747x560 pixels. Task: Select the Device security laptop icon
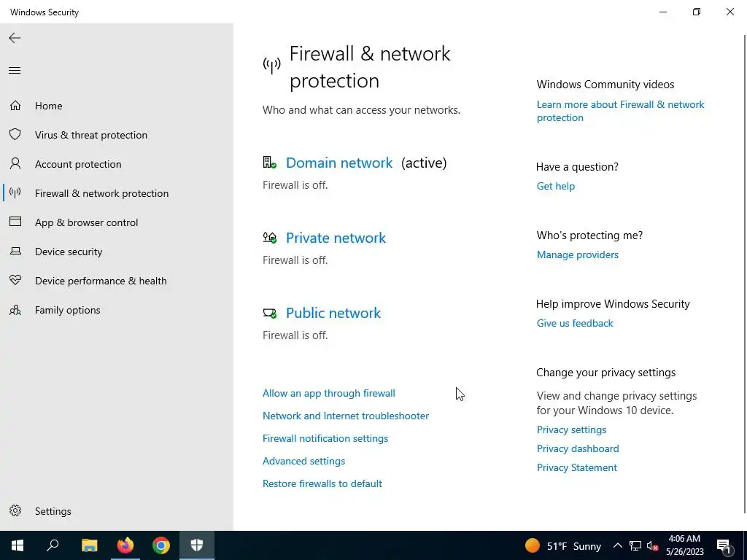tap(15, 252)
